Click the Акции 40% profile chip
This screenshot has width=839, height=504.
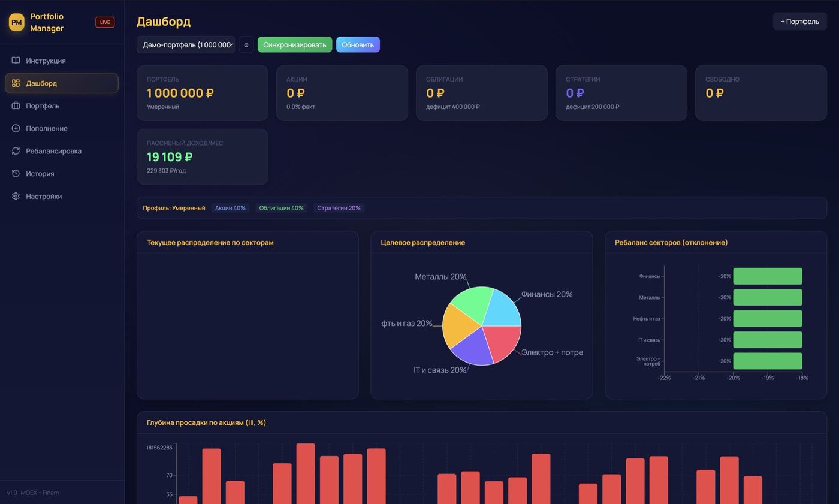click(230, 208)
